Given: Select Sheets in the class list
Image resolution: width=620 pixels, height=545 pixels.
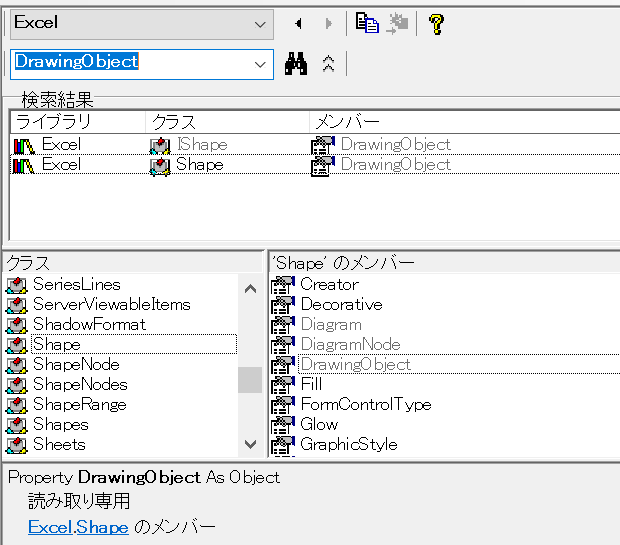Looking at the screenshot, I should coord(59,445).
